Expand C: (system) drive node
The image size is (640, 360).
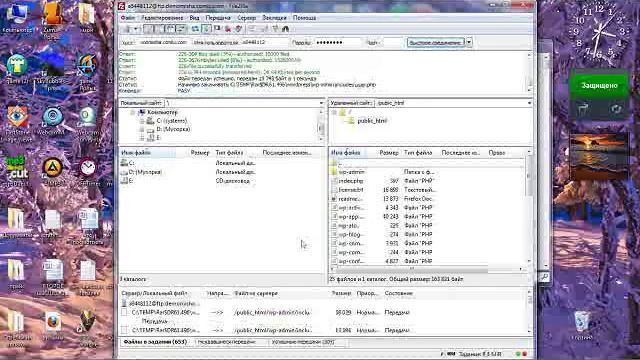coord(142,121)
